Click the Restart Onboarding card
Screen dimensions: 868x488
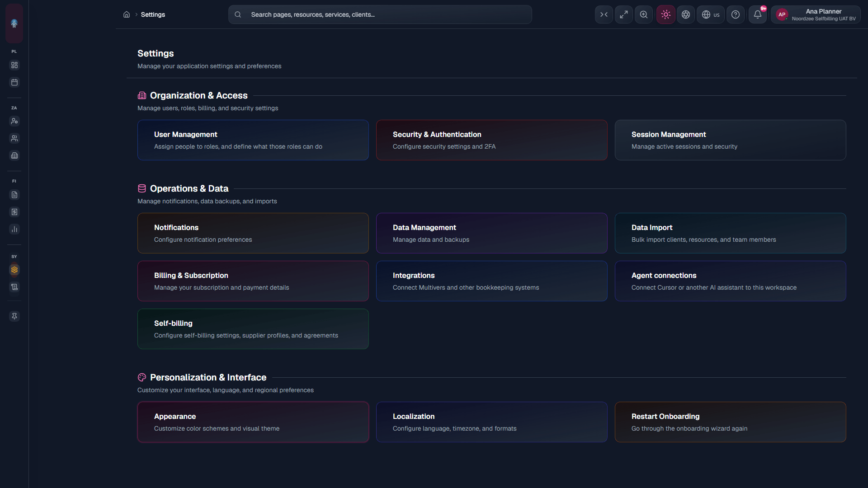tap(731, 422)
